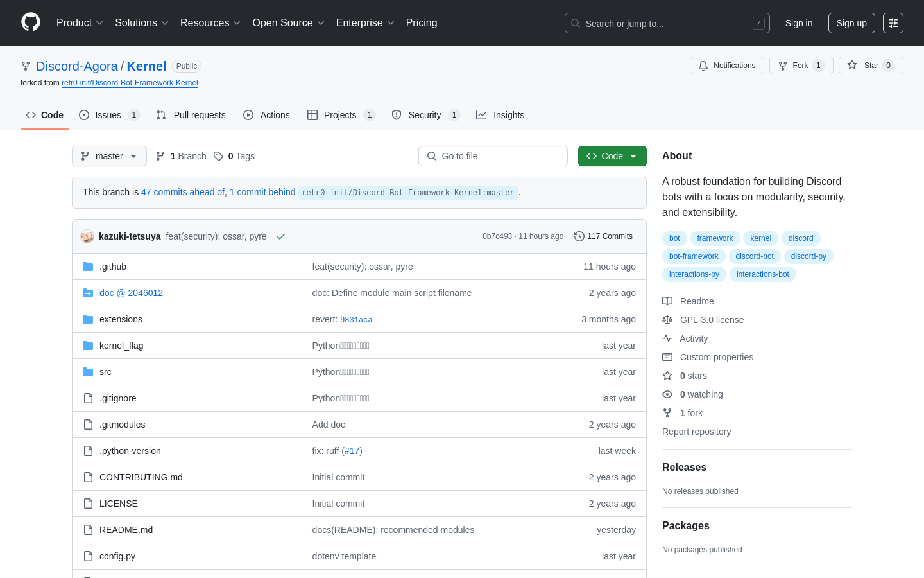Screen dimensions: 924x578
Task: Star the repository
Action: [x=871, y=66]
